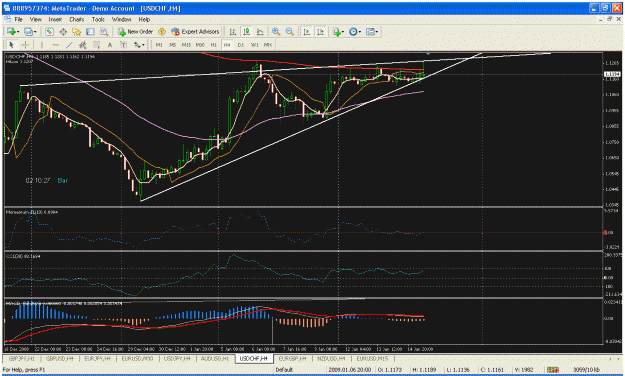Switch chart to line chart mode
625x376 pixels.
260,31
